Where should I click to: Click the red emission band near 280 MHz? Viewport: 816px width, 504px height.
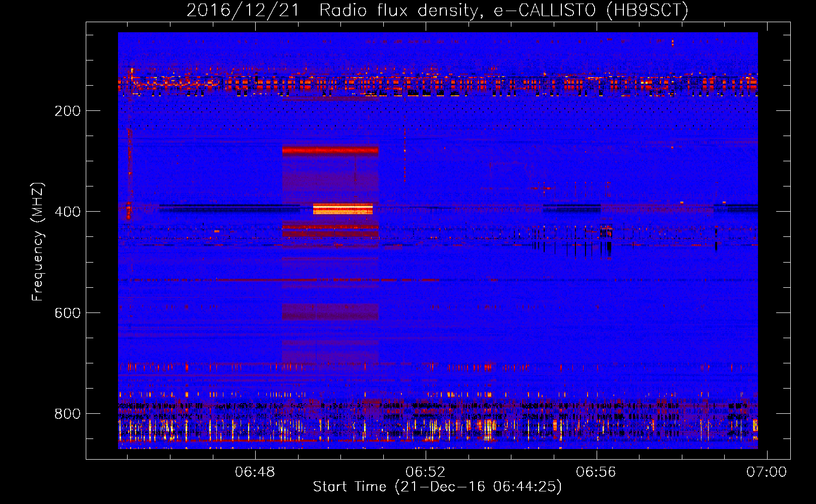330,150
